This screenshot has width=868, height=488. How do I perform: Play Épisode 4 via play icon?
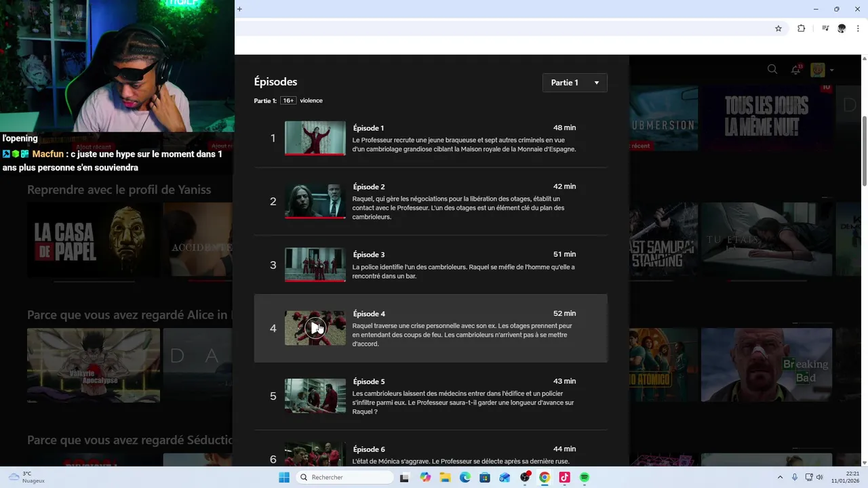(315, 328)
